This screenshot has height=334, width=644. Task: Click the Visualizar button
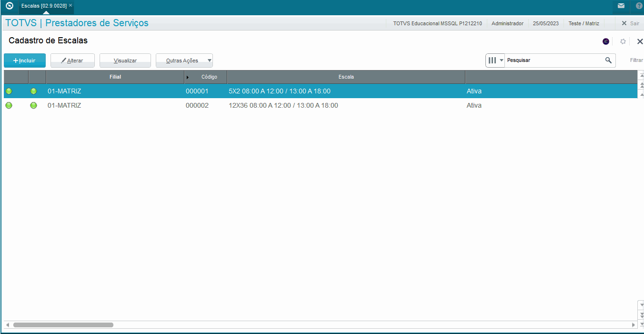point(125,61)
